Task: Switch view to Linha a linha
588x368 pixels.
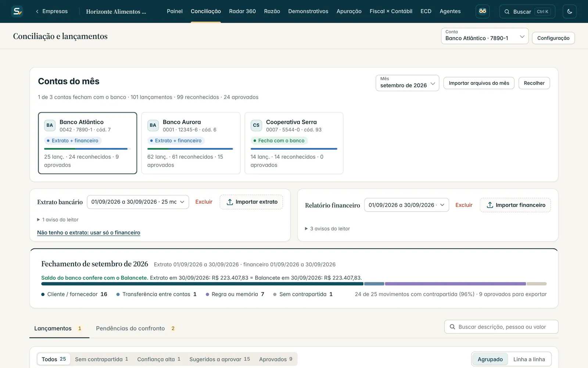Action: (x=529, y=359)
